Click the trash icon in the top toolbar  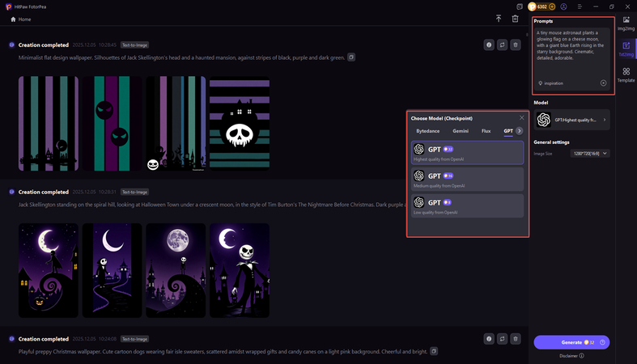(516, 19)
